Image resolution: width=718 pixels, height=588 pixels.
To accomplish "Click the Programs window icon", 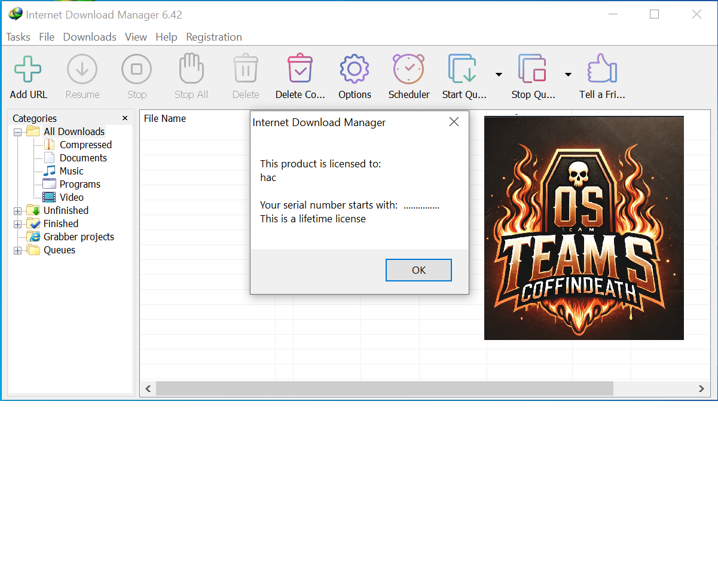I will (49, 184).
